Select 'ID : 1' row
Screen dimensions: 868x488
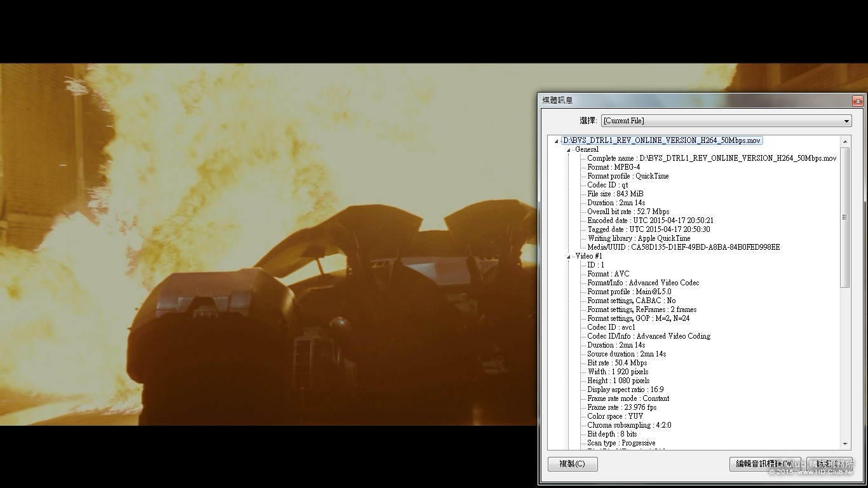coord(595,265)
